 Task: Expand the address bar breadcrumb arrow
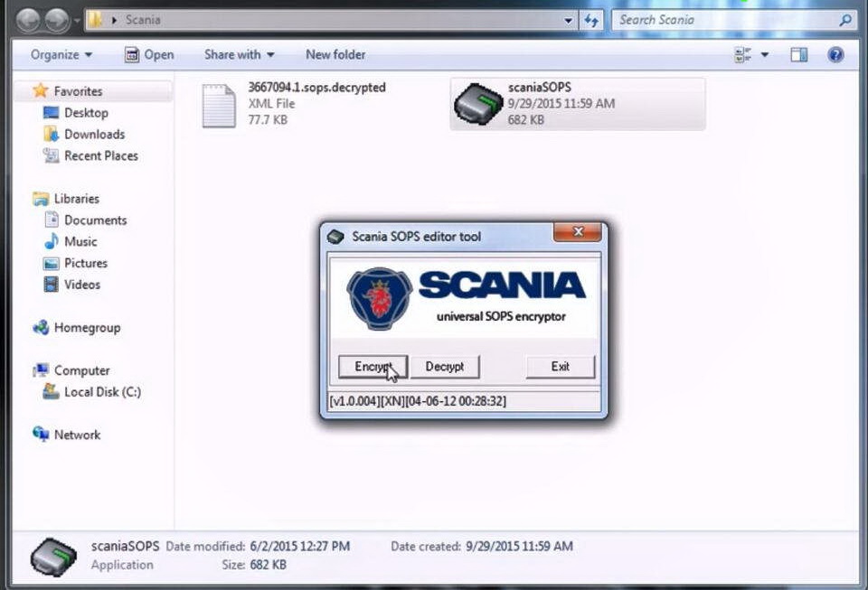114,21
